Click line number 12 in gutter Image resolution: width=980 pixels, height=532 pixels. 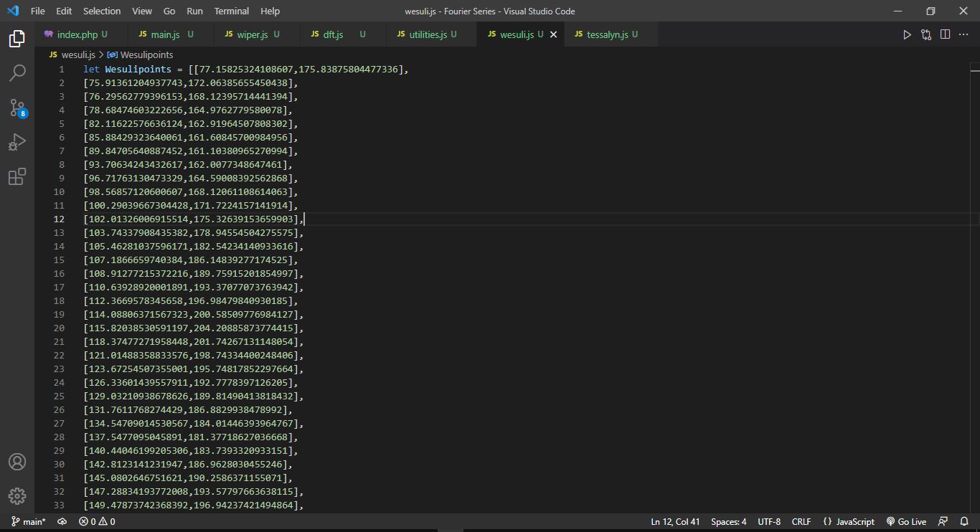59,219
